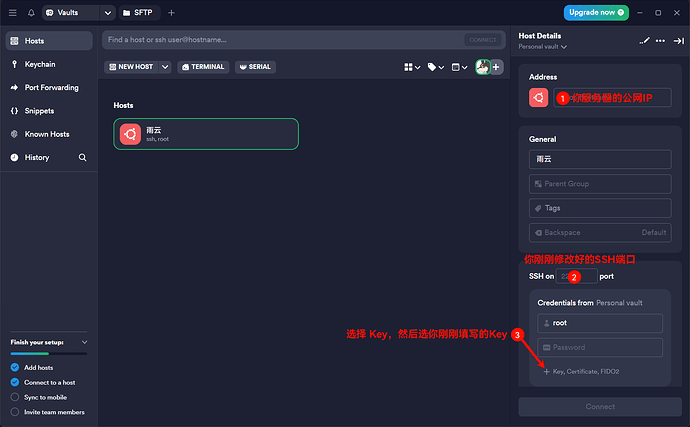Image resolution: width=690 pixels, height=427 pixels.
Task: Click the plus icon beside the avatar
Action: 496,67
